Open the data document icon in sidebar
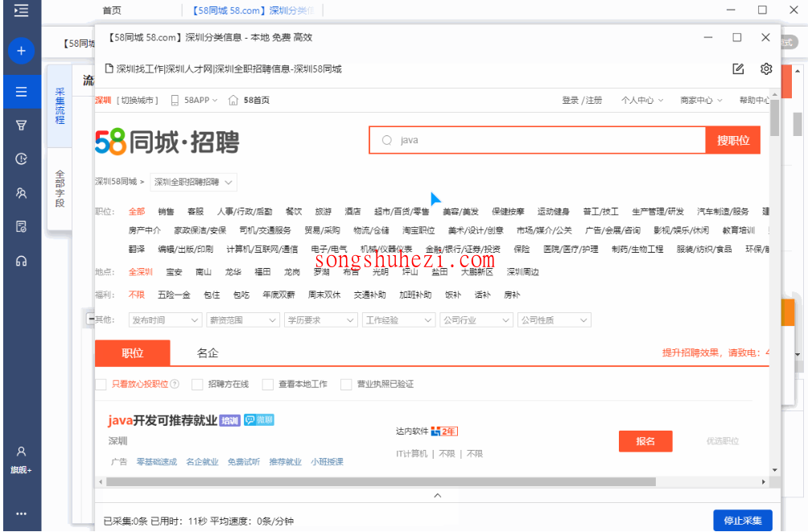The height and width of the screenshot is (532, 808). click(x=21, y=227)
